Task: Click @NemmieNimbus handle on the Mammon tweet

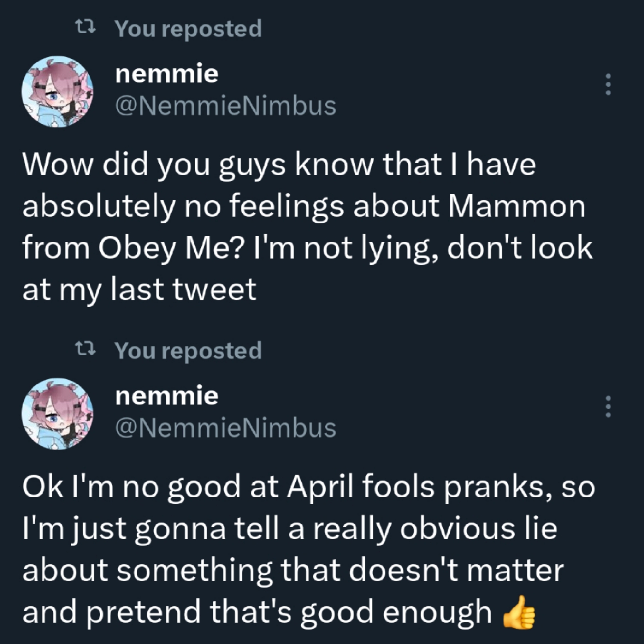Action: pyautogui.click(x=225, y=106)
